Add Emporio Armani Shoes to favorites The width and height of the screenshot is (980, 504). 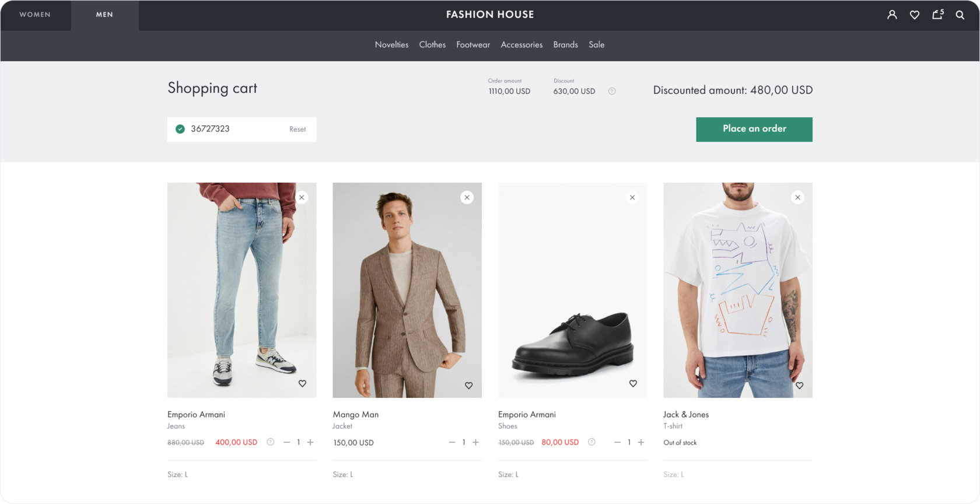tap(633, 383)
